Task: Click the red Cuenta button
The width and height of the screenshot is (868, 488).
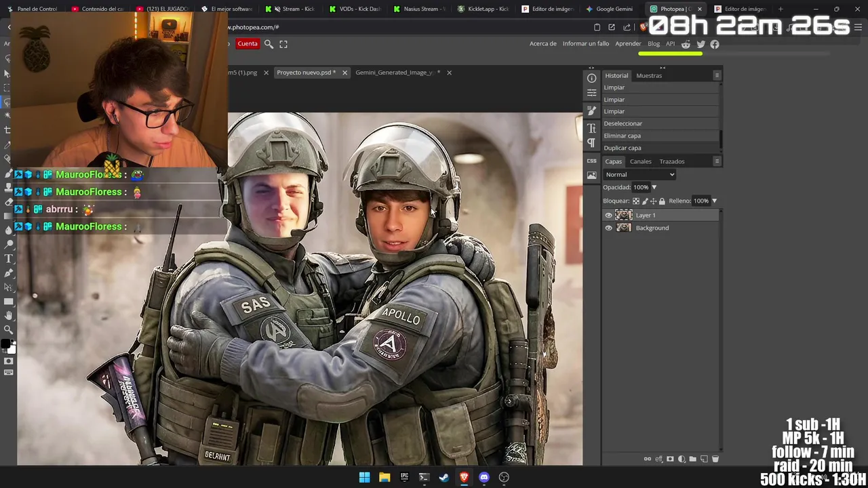Action: pyautogui.click(x=248, y=44)
